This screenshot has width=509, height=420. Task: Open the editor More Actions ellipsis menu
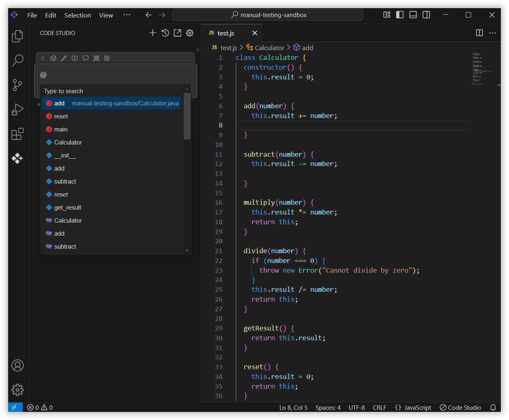tap(492, 33)
